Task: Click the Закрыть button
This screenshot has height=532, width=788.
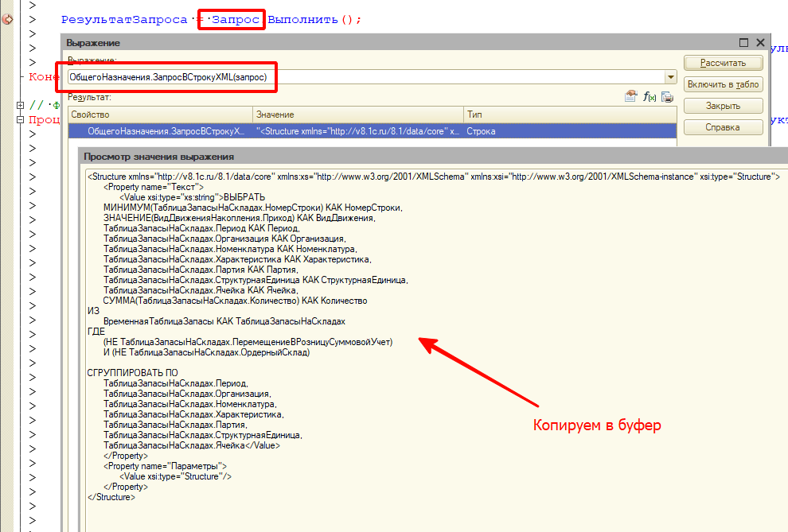Action: tap(724, 106)
